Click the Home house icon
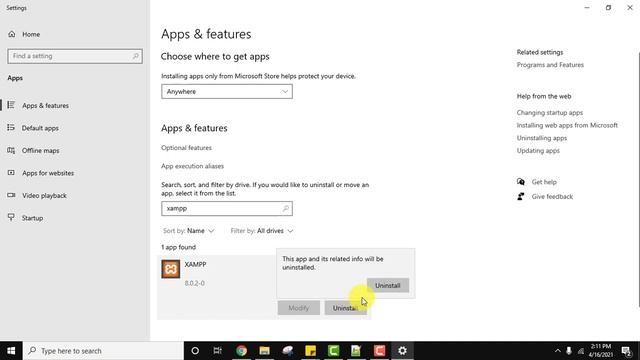 click(11, 34)
